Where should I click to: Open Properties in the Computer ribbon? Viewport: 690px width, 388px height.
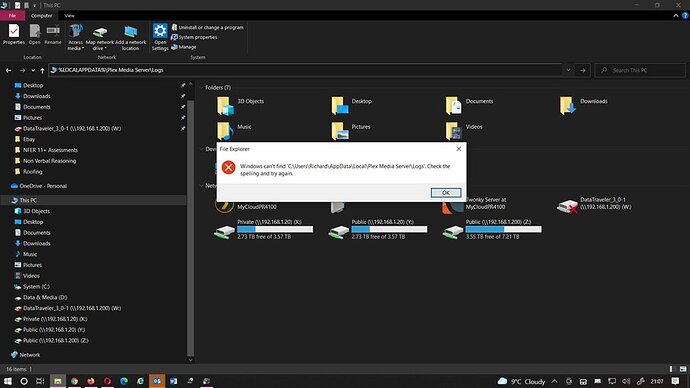pos(14,35)
